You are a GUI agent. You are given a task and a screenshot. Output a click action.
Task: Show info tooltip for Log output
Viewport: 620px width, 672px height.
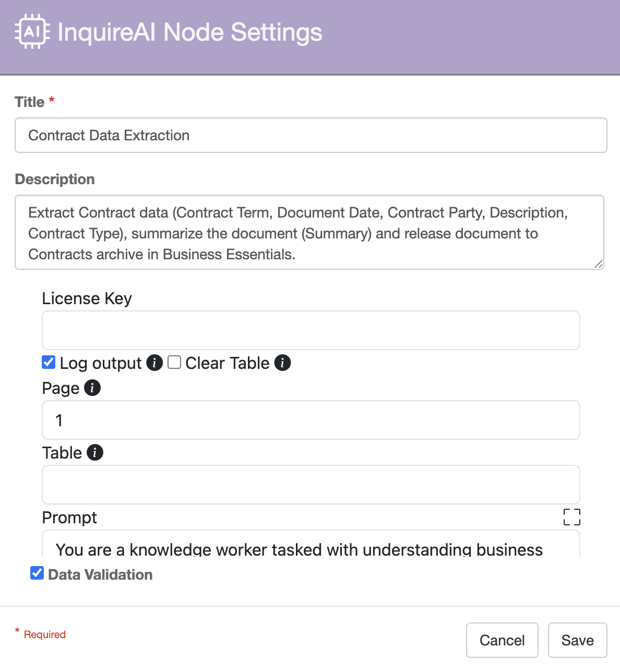click(154, 363)
